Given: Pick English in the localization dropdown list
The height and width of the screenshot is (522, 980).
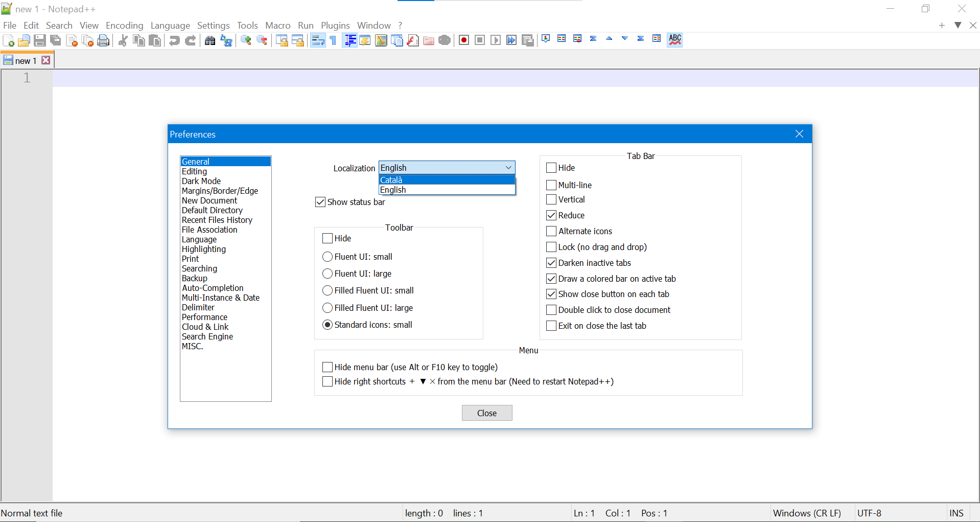Looking at the screenshot, I should point(447,190).
